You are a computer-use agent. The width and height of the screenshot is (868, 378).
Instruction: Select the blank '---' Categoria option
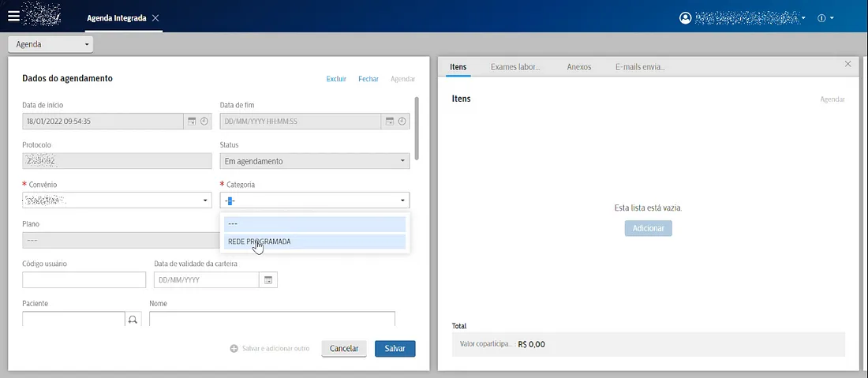pos(314,224)
